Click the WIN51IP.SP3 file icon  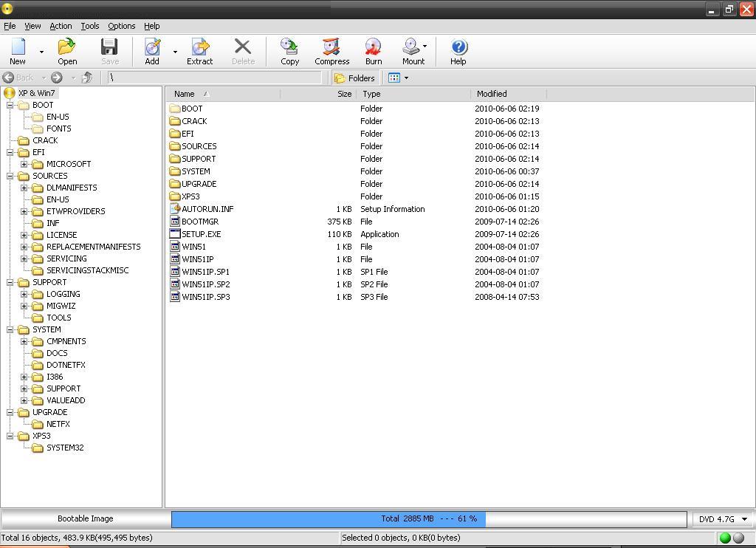[x=175, y=297]
